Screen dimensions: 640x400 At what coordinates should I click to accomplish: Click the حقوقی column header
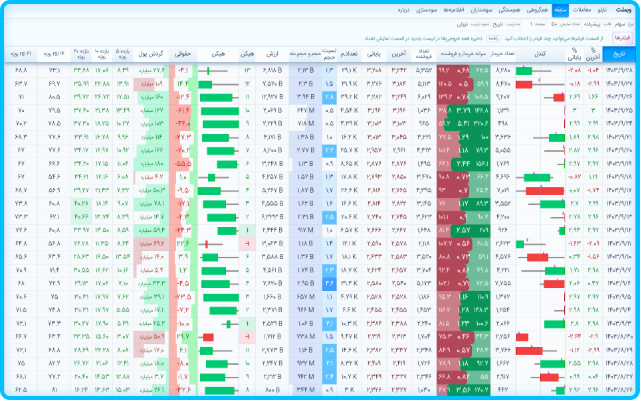click(183, 54)
